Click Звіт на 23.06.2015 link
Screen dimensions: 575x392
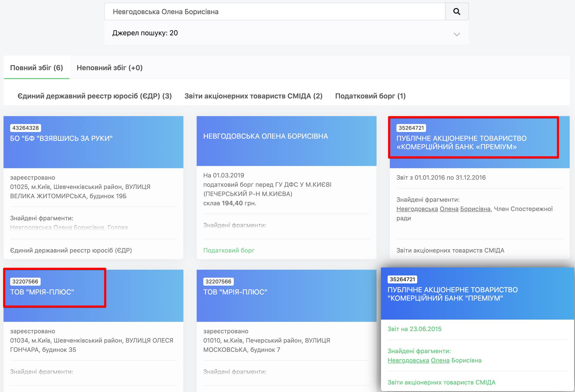coord(414,329)
